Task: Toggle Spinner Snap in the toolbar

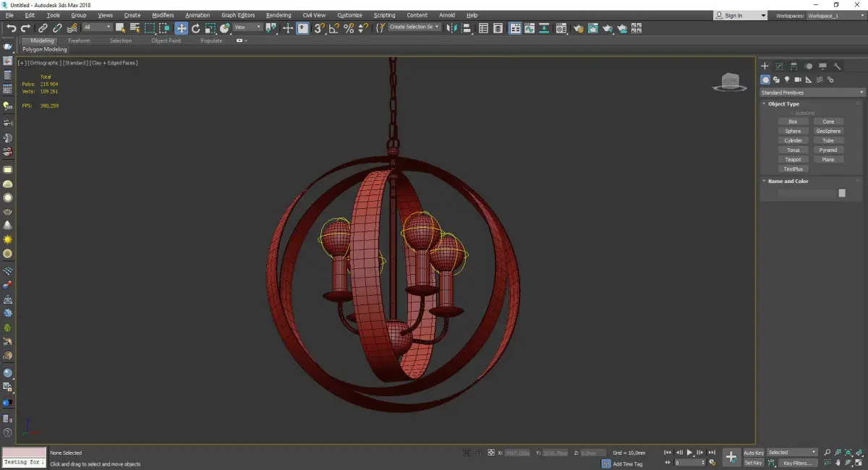Action: [362, 28]
